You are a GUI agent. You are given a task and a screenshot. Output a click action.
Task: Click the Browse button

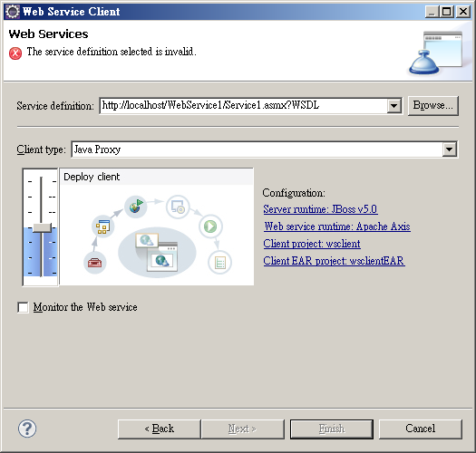(432, 106)
